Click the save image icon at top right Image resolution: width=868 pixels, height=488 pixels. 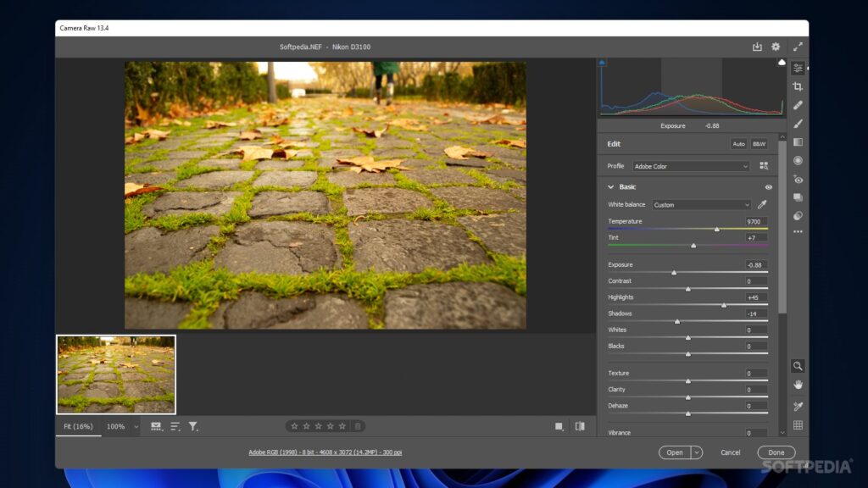pos(756,47)
